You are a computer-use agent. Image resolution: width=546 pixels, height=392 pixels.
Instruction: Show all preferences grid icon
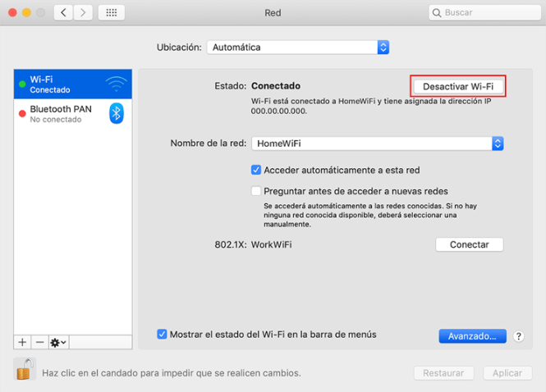click(112, 13)
